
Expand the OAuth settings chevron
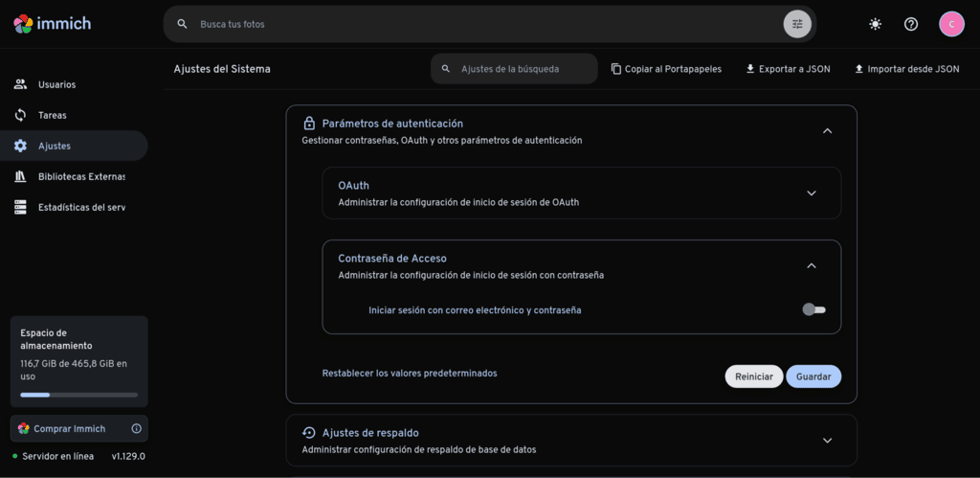812,193
